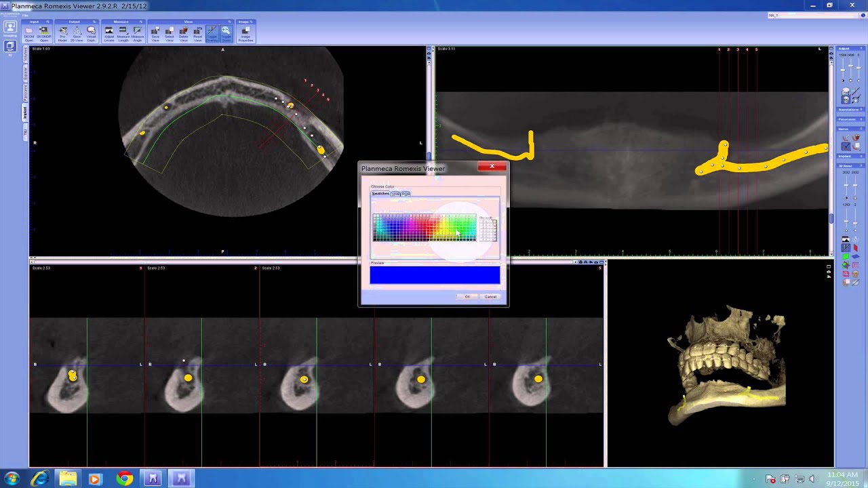
Task: Switch to the Swatches tab in color dialog
Action: [x=380, y=194]
